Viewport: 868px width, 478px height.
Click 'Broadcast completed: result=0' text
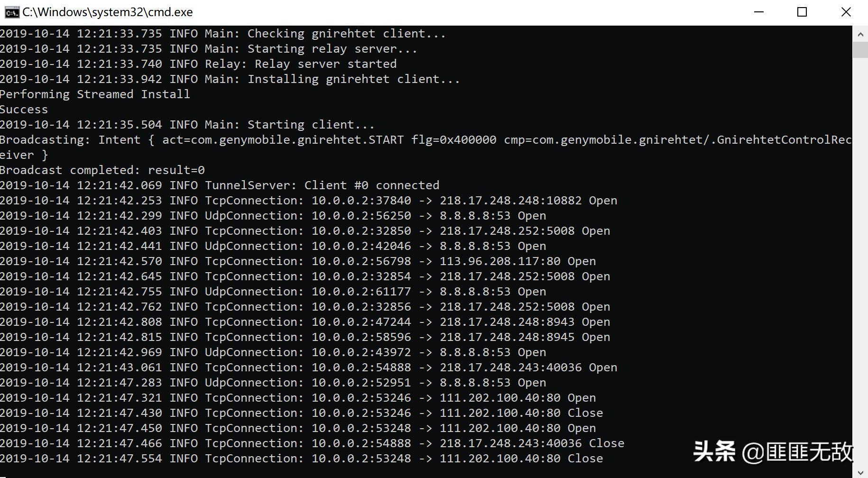click(102, 170)
